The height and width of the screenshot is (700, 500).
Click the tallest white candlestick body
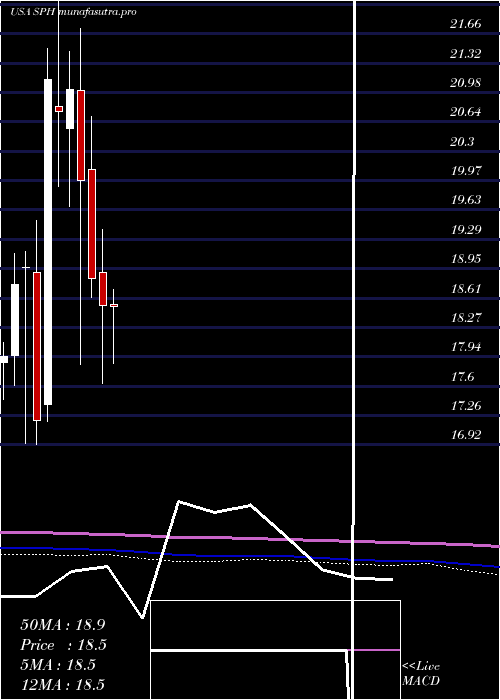coord(48,242)
